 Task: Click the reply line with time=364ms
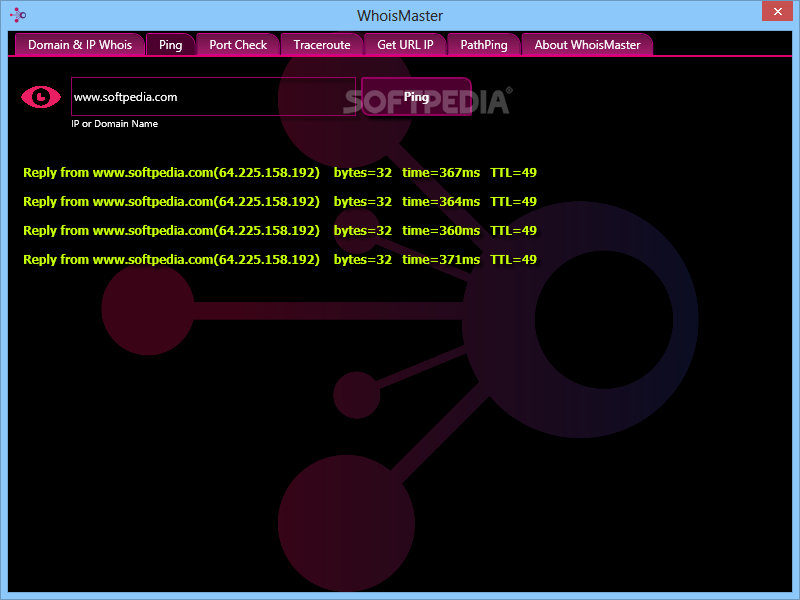click(x=280, y=202)
